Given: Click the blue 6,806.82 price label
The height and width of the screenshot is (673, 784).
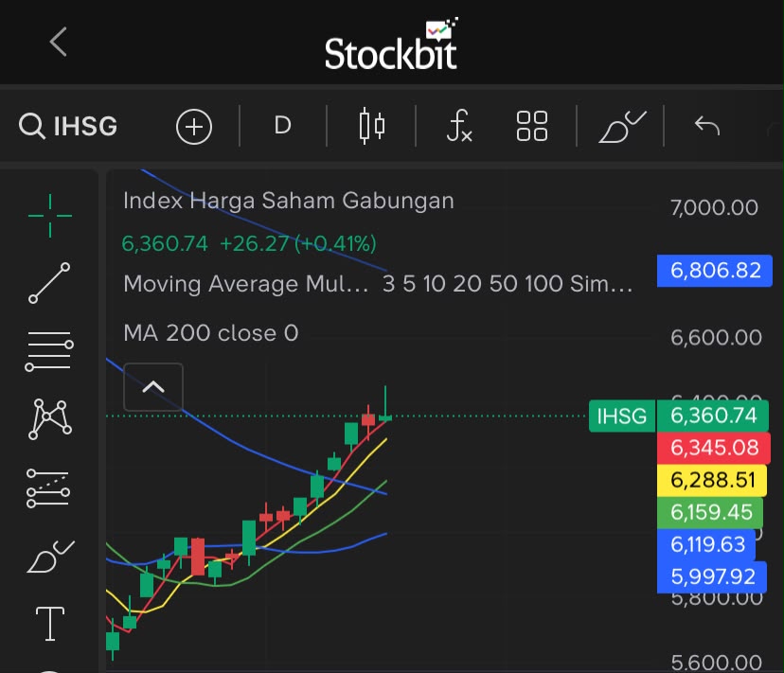Looking at the screenshot, I should click(x=715, y=271).
